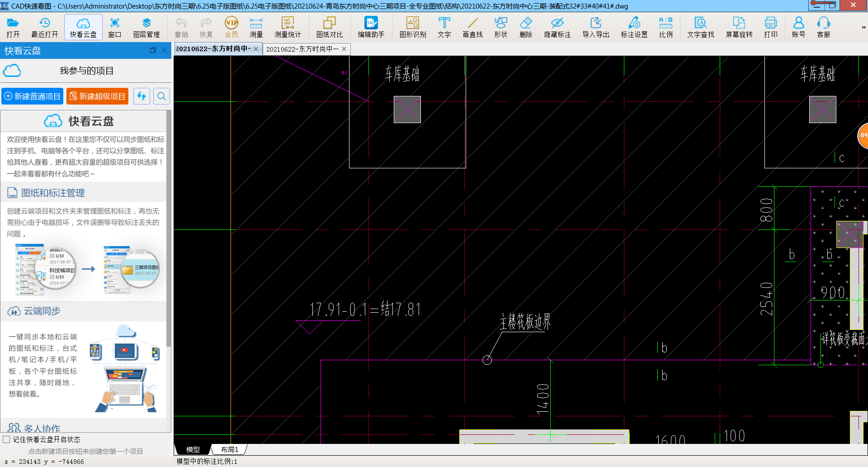
Task: Open 图层管理 layer manager
Action: pyautogui.click(x=146, y=27)
